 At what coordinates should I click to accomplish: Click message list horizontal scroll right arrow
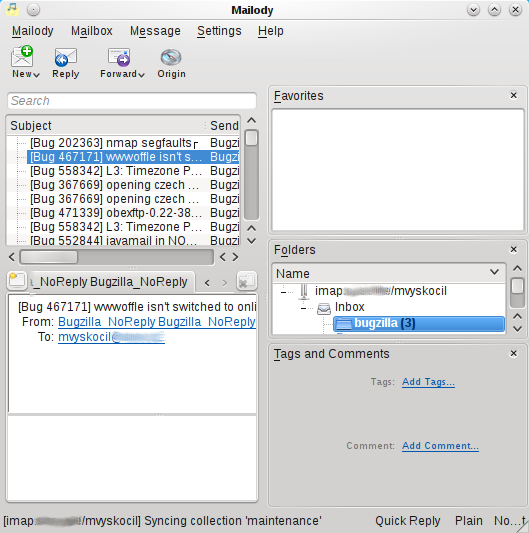235,257
